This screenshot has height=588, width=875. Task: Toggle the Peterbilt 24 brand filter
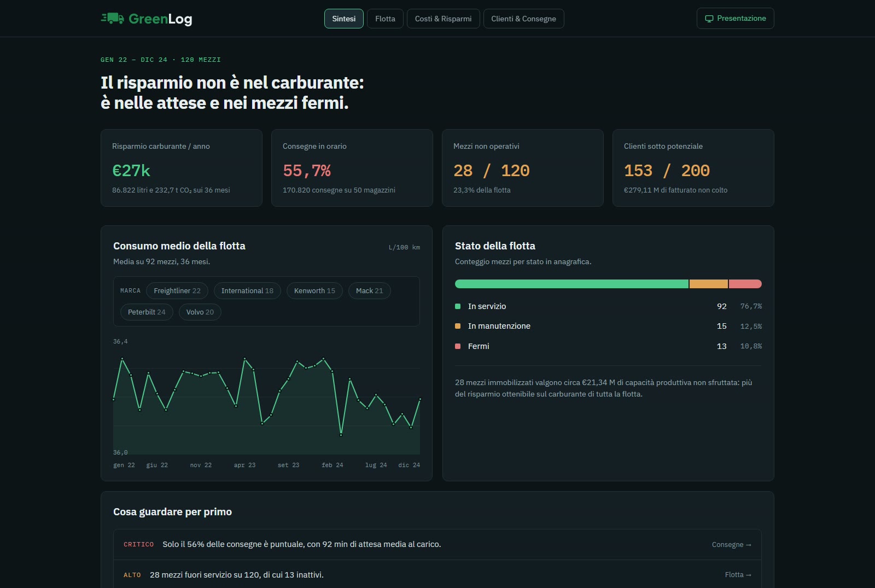coord(147,312)
